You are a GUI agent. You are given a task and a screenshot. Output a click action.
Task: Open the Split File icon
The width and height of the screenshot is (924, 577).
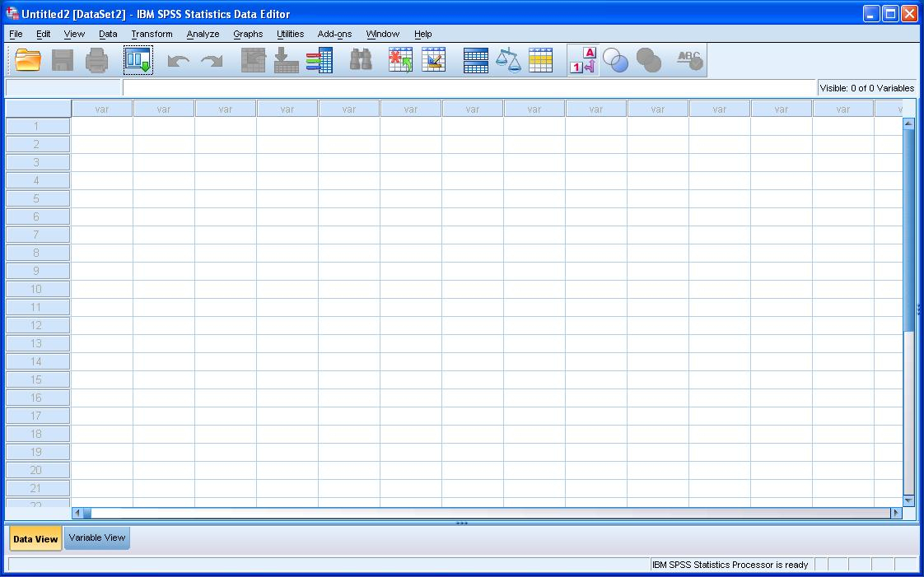point(474,59)
